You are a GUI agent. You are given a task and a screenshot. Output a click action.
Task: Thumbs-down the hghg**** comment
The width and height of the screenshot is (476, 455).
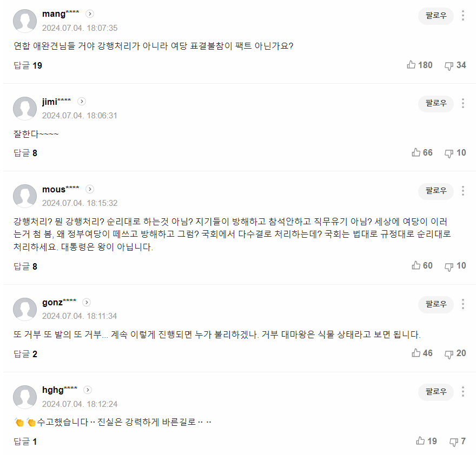(454, 441)
